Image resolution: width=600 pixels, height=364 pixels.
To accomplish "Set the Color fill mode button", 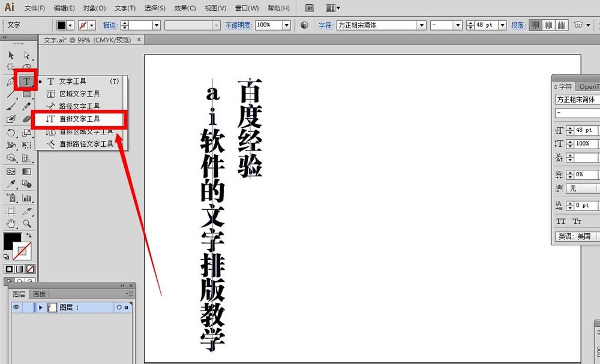I will click(9, 269).
